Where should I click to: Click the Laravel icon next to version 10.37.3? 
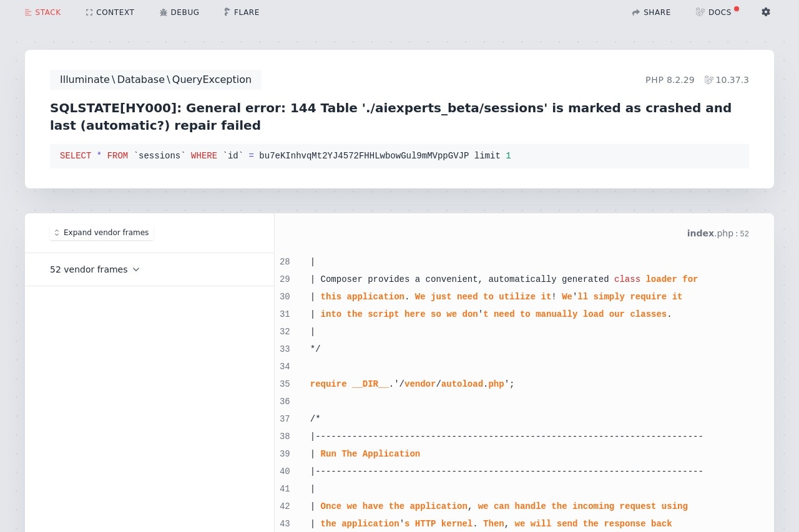coord(708,80)
